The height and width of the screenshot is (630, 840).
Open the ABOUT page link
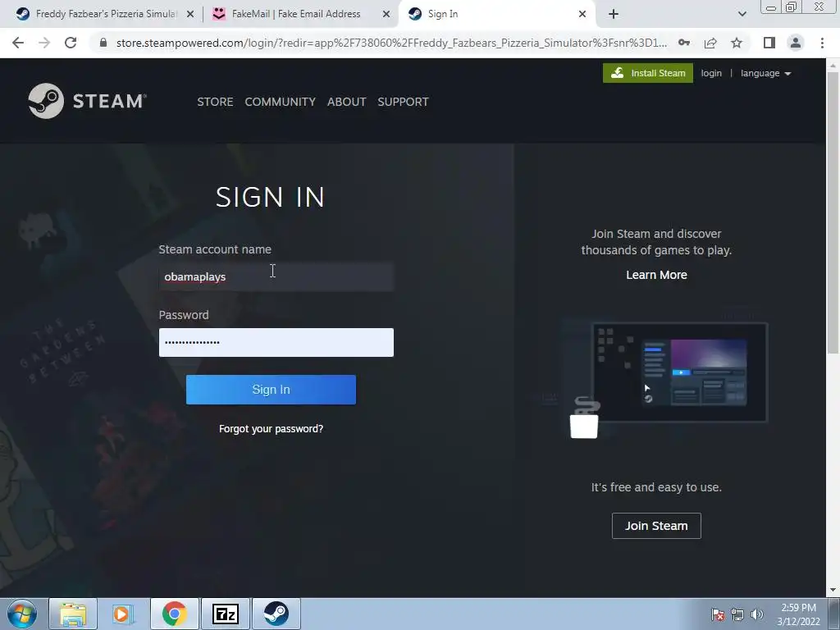click(347, 102)
